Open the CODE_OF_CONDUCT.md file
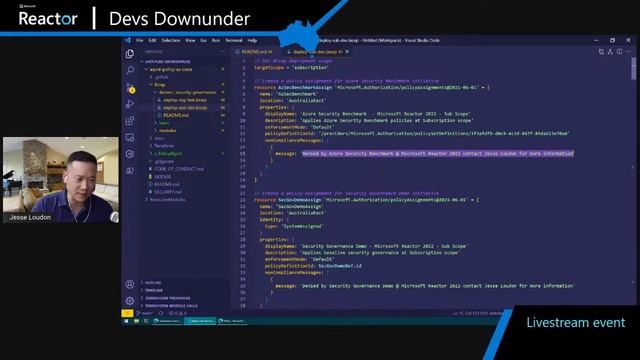 tap(179, 169)
